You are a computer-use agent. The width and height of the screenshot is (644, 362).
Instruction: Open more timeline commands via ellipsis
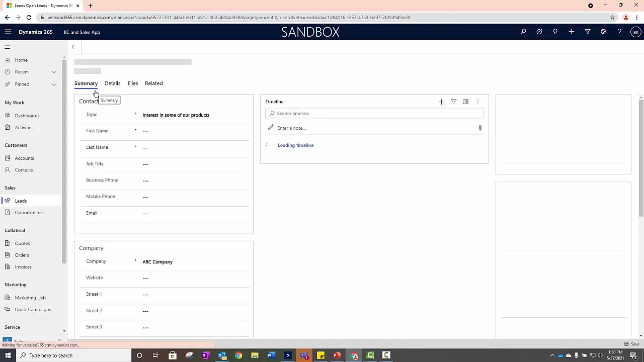click(x=477, y=102)
